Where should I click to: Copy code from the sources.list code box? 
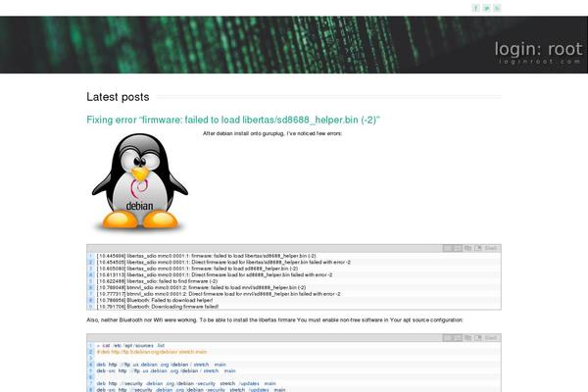click(467, 338)
